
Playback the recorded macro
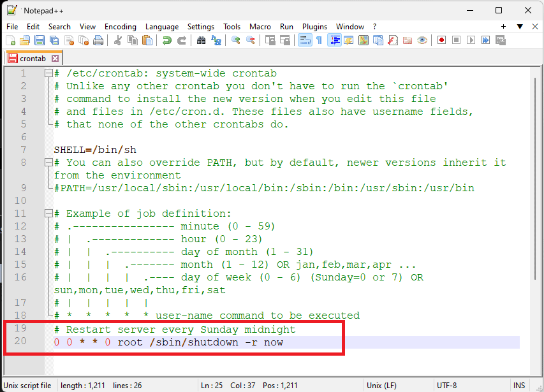(471, 40)
